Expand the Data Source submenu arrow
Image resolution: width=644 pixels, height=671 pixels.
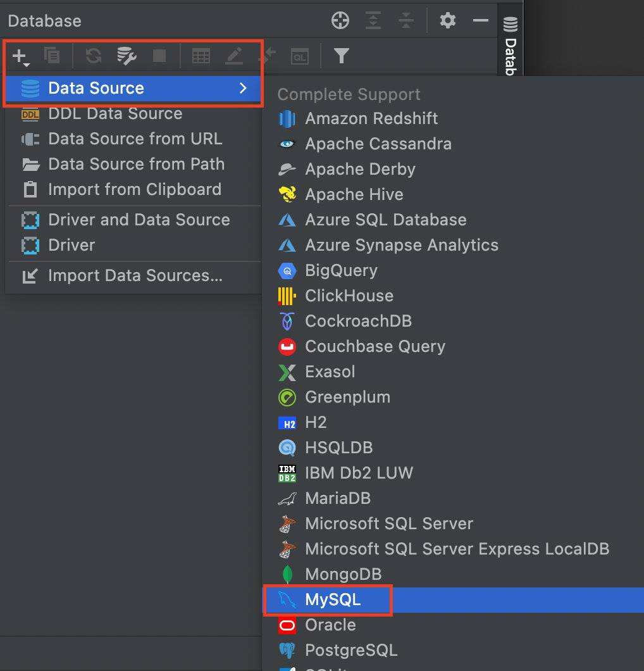point(244,88)
